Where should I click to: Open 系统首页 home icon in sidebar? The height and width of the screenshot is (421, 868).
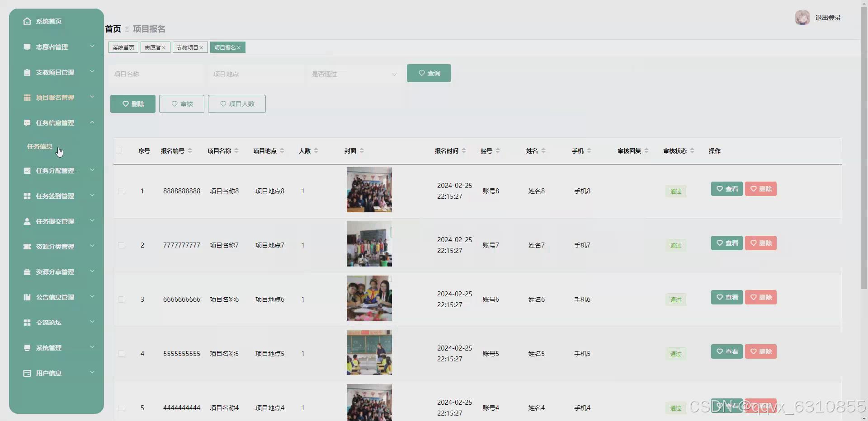coord(27,21)
